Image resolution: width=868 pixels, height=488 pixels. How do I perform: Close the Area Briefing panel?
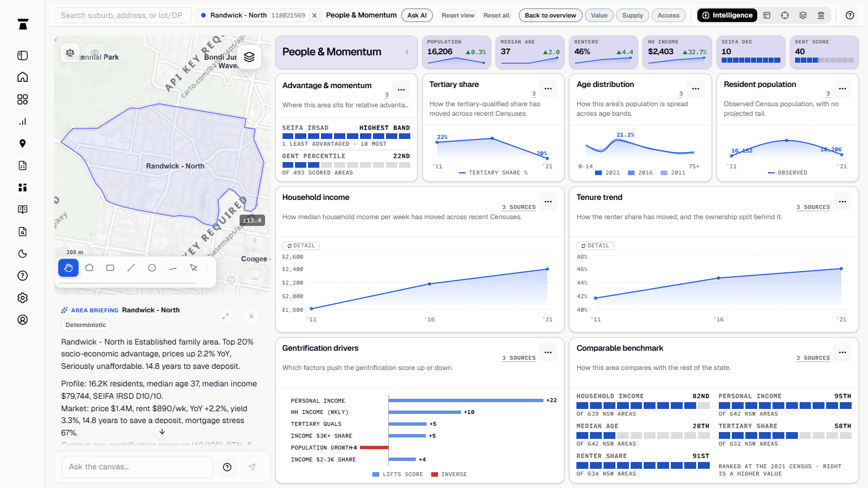click(x=251, y=316)
